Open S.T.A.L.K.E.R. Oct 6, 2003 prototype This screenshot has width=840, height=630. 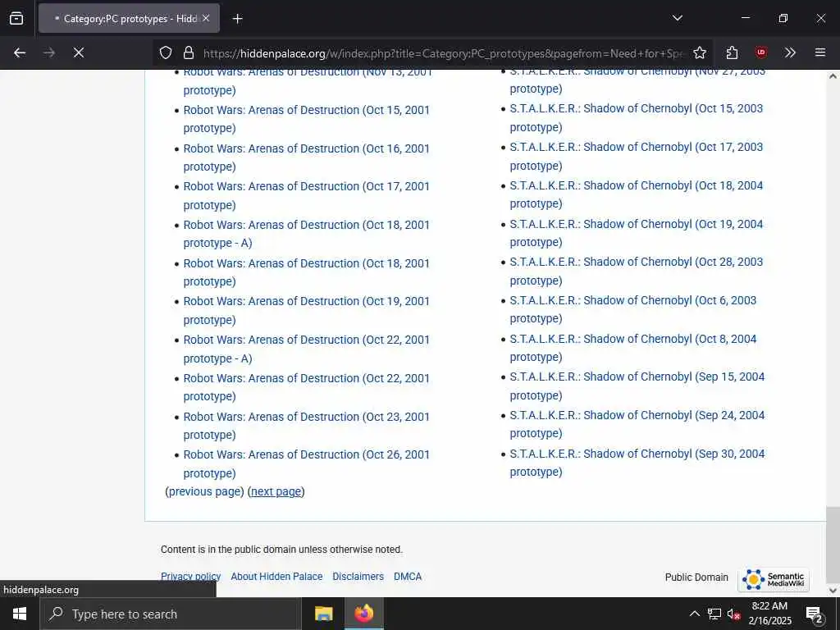point(633,309)
